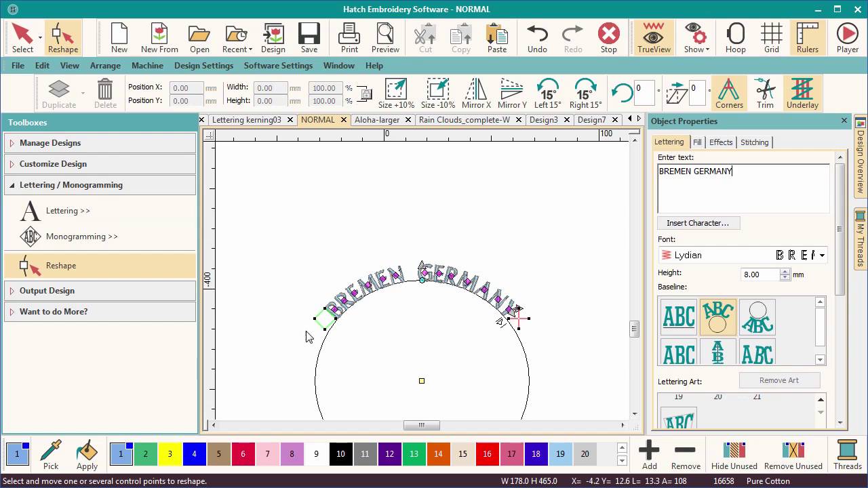
Task: Select orange color swatch 14
Action: (438, 454)
